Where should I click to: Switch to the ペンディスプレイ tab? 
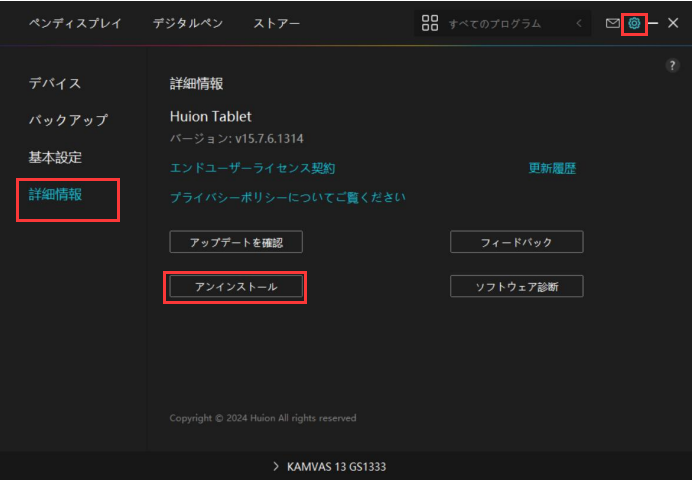(75, 23)
